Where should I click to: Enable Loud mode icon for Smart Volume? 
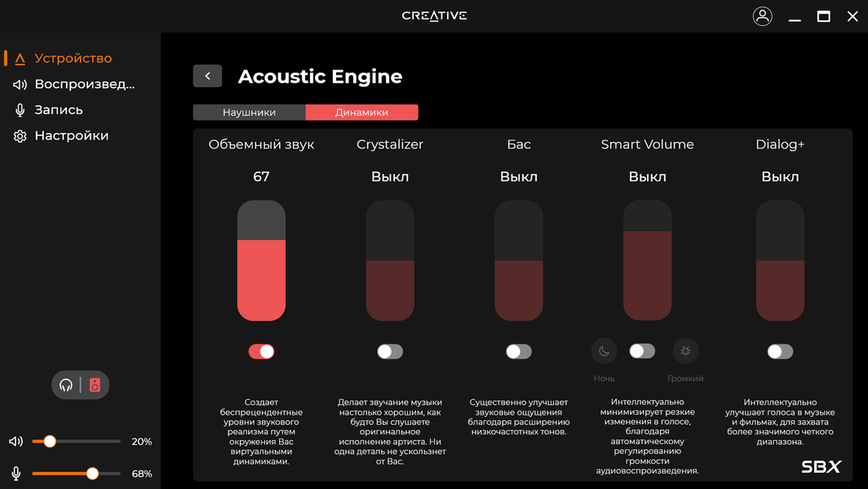(x=685, y=351)
